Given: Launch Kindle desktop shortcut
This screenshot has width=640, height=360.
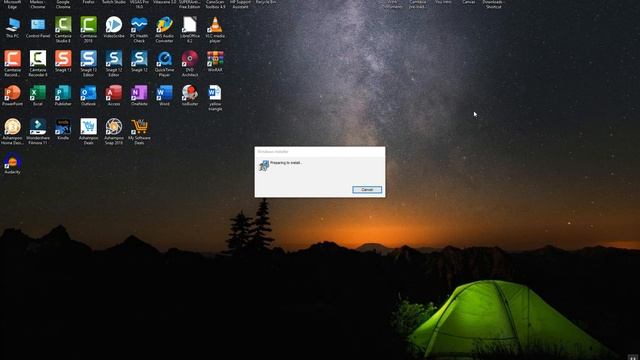Looking at the screenshot, I should (63, 129).
